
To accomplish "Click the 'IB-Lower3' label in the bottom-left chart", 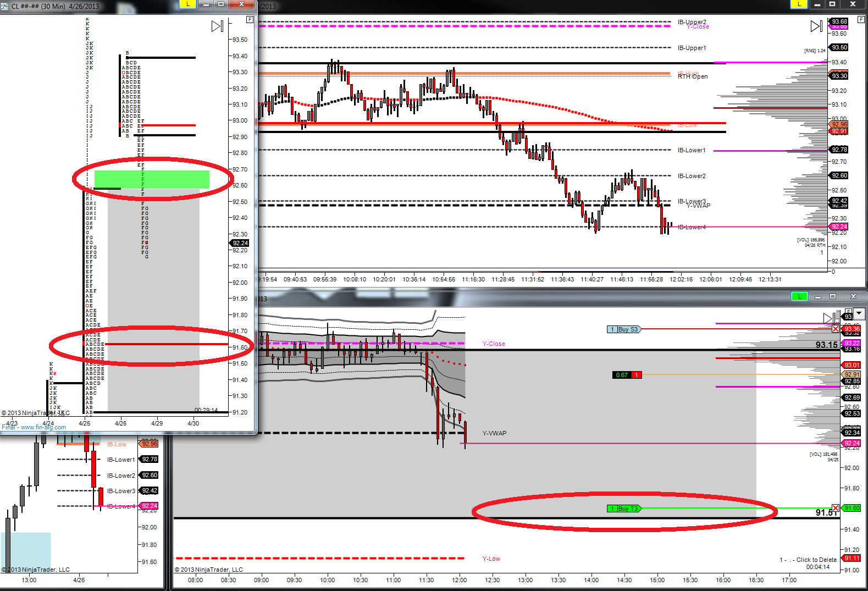I will [x=121, y=491].
